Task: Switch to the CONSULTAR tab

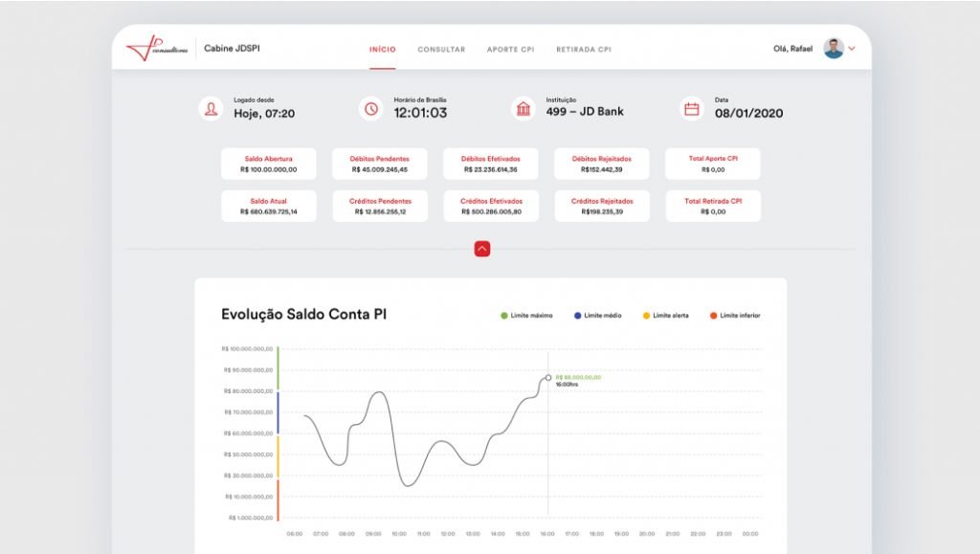Action: click(440, 48)
